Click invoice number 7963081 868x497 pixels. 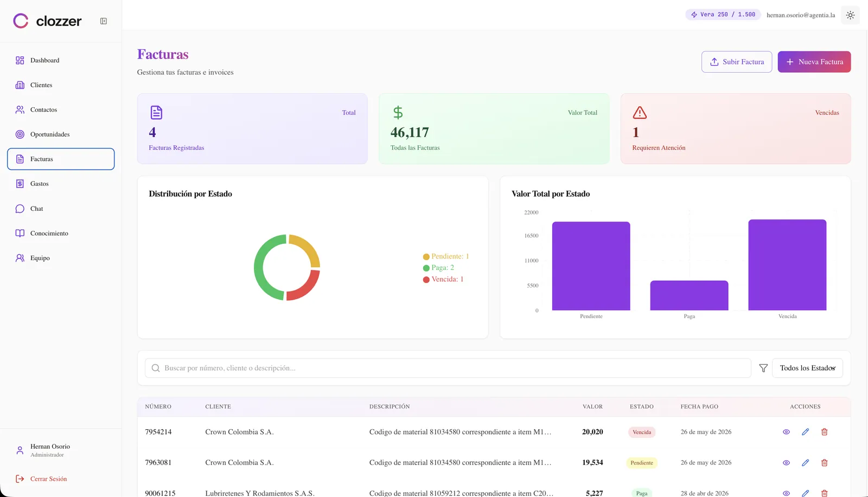pyautogui.click(x=158, y=463)
